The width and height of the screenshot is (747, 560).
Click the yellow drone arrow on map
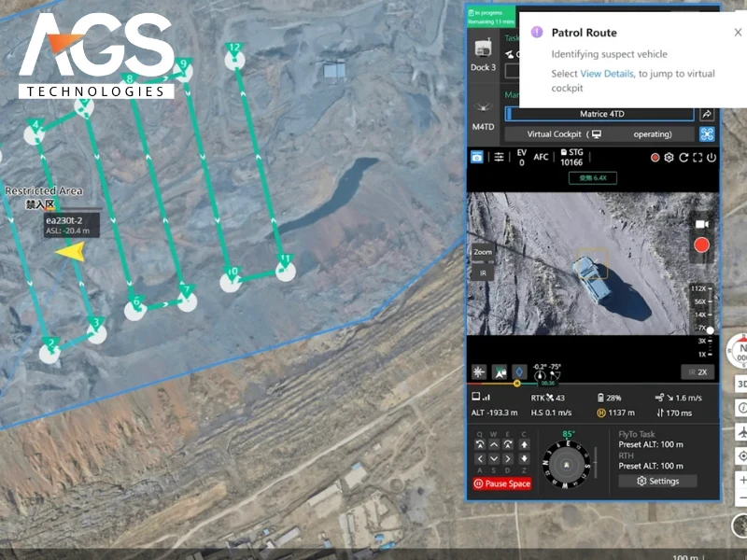[x=72, y=251]
